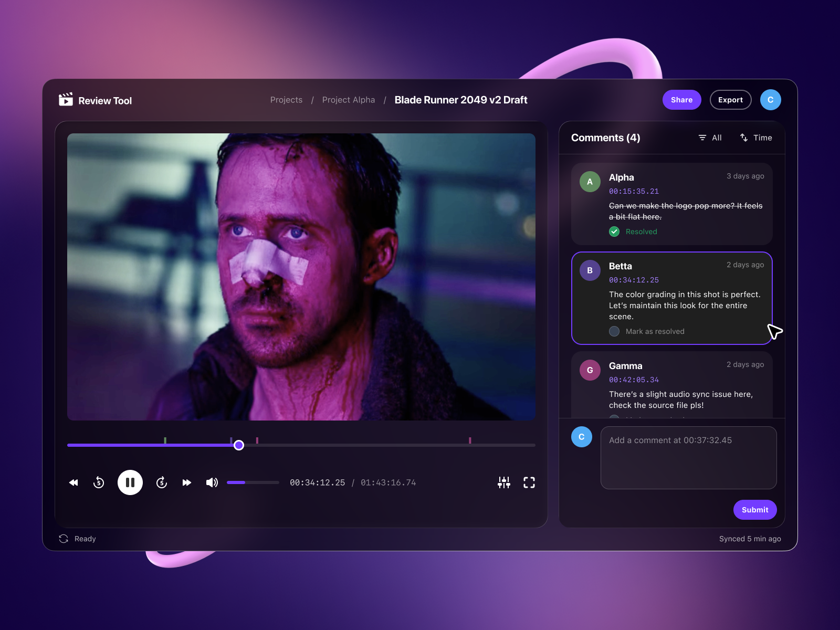Open Project Alpha from breadcrumb

(349, 100)
